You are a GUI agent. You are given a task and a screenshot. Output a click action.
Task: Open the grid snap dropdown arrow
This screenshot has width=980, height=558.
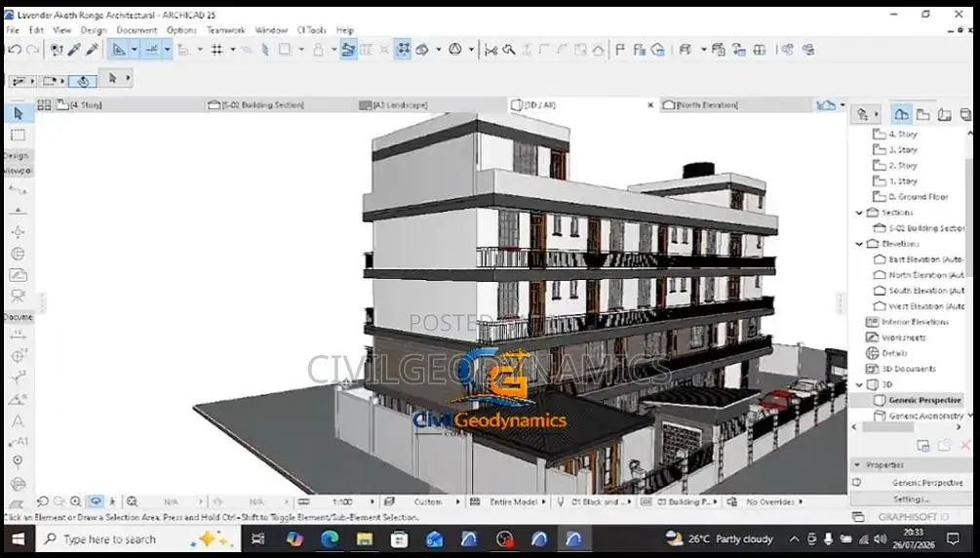point(232,50)
